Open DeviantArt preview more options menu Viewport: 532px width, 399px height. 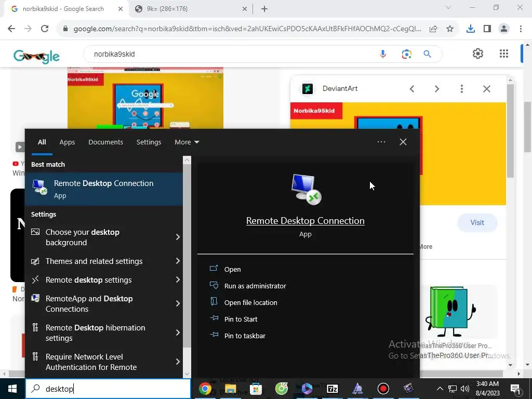(461, 89)
